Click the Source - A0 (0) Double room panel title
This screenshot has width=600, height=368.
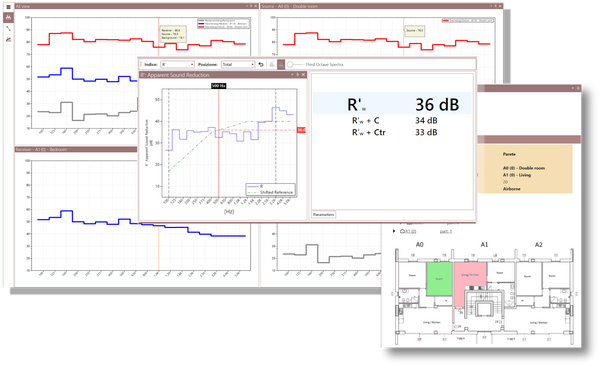[x=289, y=6]
